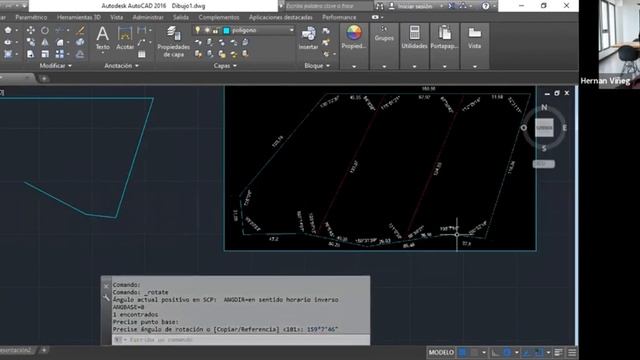Open Texto dropdown arrow
Screen dimensions: 640x360
click(102, 53)
